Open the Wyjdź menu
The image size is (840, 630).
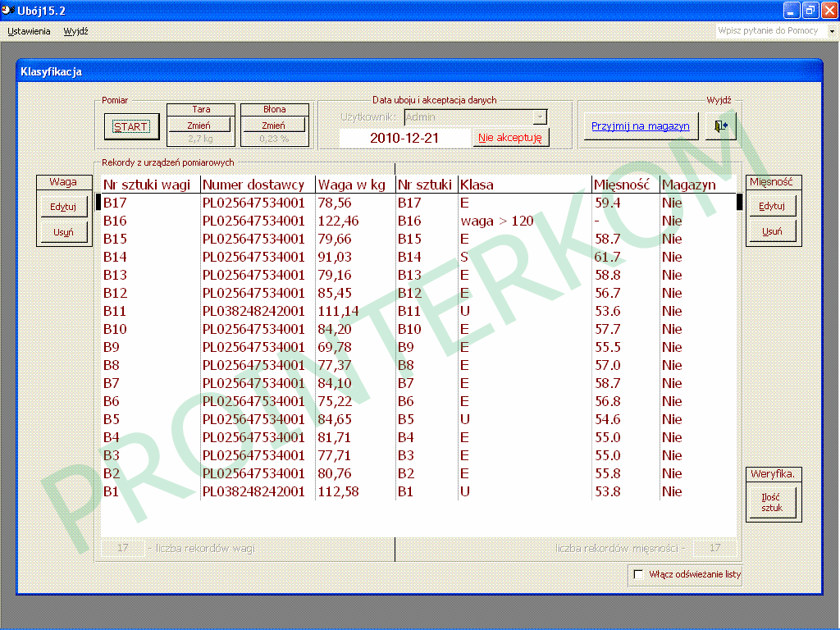click(x=75, y=31)
